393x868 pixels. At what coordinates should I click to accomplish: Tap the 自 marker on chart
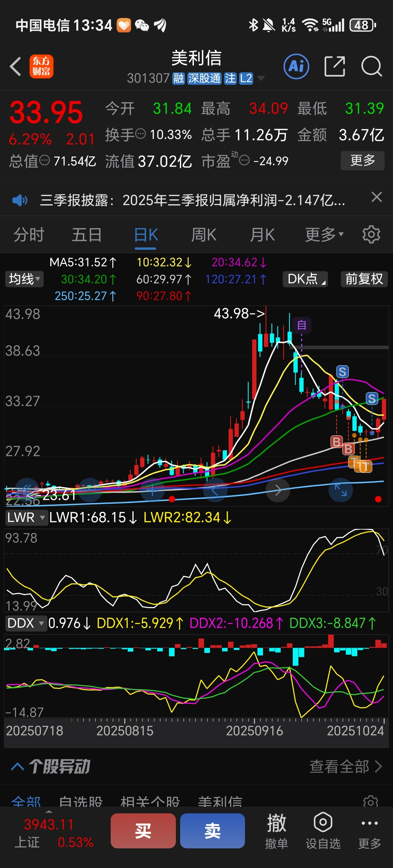tap(301, 325)
